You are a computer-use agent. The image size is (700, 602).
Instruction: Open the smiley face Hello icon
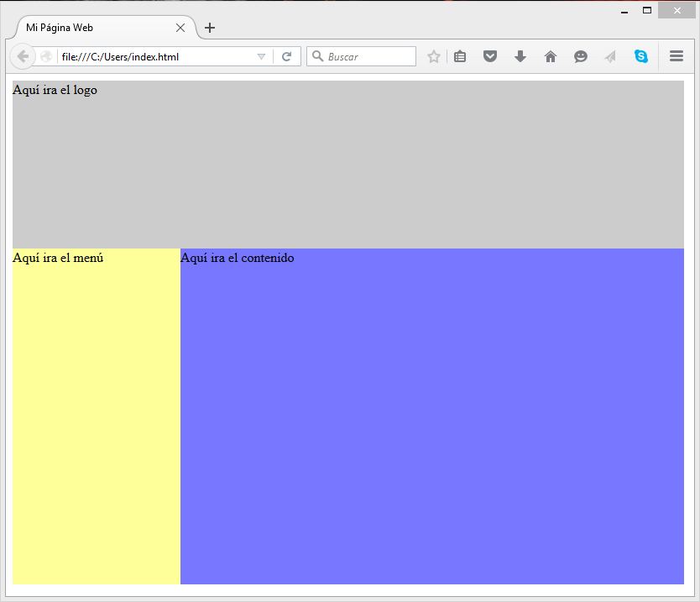tap(581, 56)
